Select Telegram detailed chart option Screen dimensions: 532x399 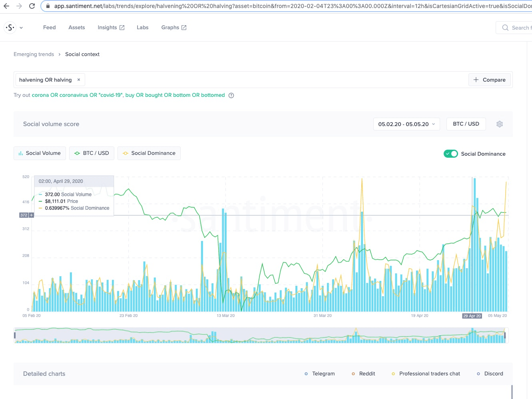coord(320,374)
